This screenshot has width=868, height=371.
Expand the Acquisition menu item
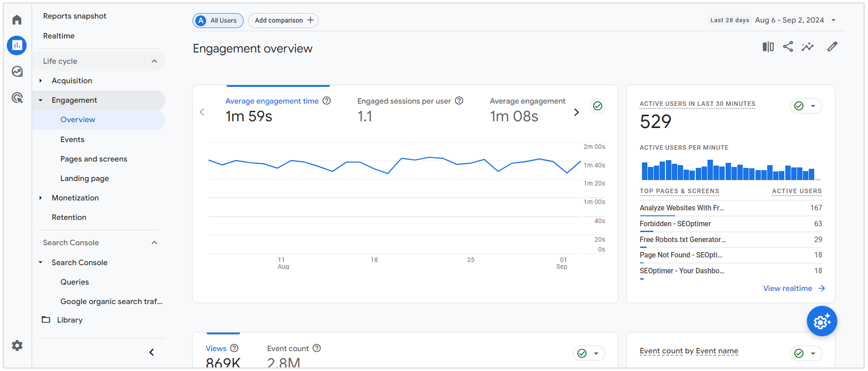[x=41, y=81]
